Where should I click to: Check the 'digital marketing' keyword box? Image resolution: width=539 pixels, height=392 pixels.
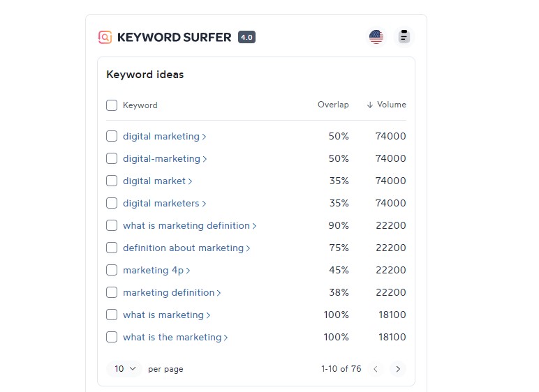click(x=112, y=136)
